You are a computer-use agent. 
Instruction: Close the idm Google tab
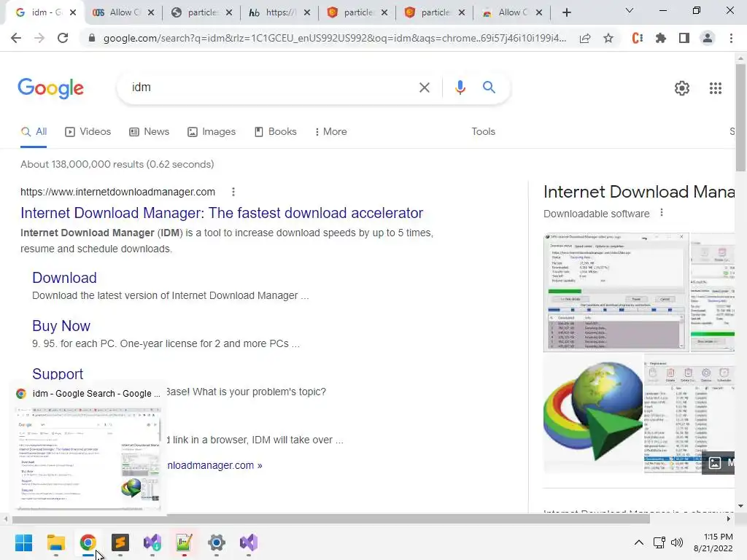tap(72, 13)
